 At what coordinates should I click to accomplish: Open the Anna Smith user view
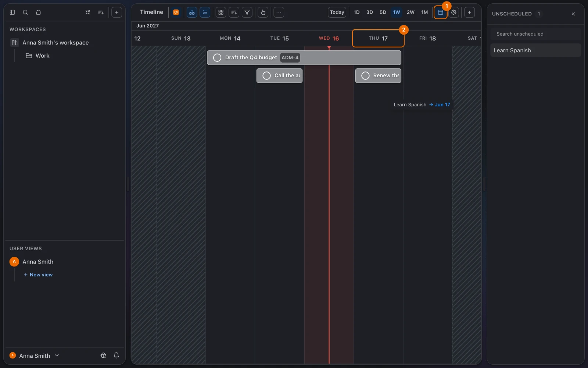pyautogui.click(x=38, y=262)
